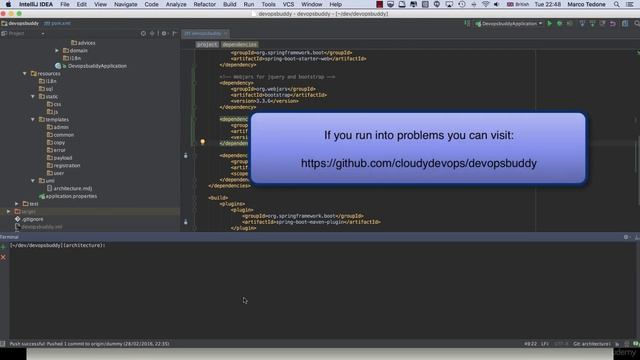This screenshot has width=640, height=360.
Task: Click tool window toggle icon in status bar
Action: [3, 344]
